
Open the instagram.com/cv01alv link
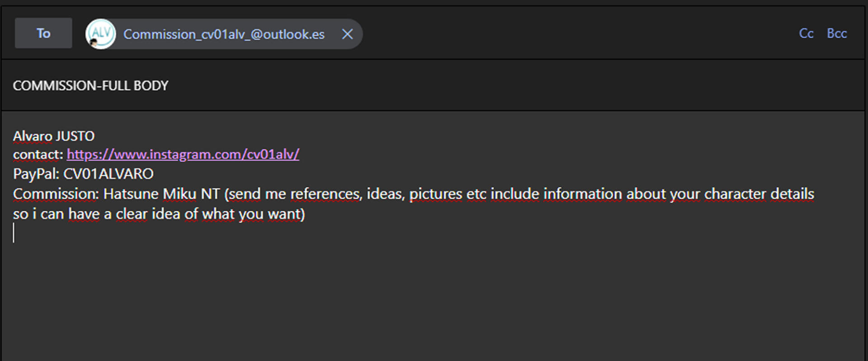tap(183, 155)
